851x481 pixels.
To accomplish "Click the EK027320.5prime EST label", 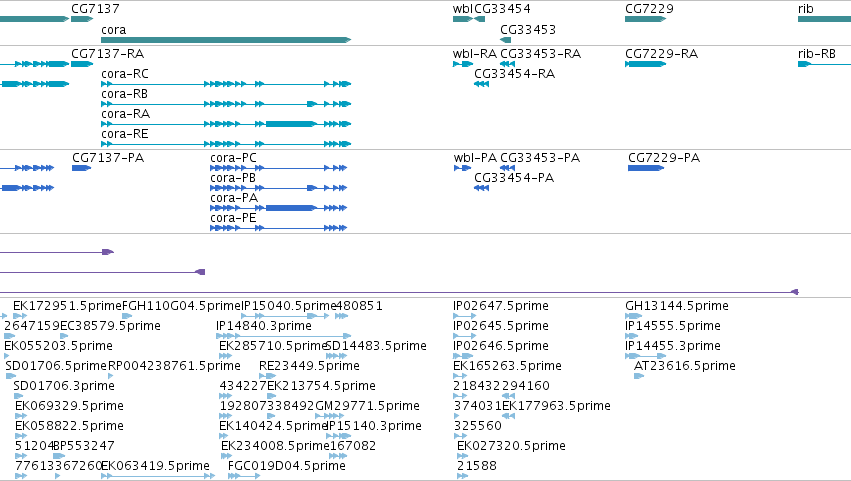I will 511,446.
